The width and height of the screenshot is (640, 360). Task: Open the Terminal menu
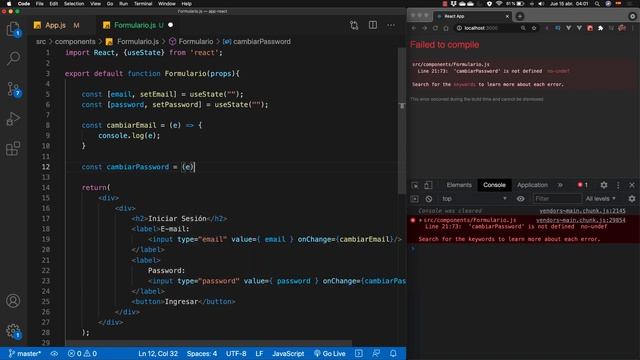click(143, 4)
